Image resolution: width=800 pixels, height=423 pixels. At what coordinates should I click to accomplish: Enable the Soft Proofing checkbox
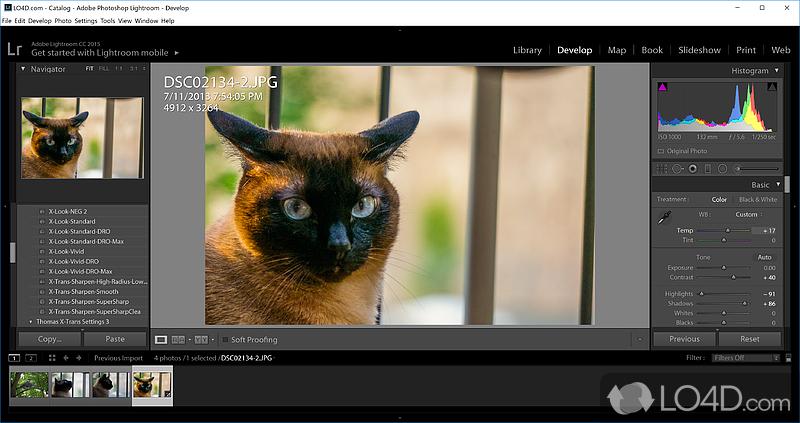[226, 340]
